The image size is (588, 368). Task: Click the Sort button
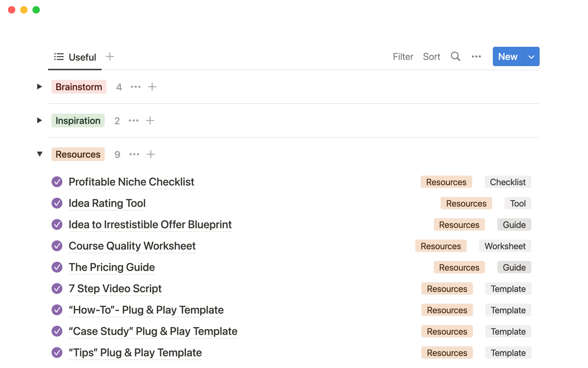pos(431,57)
